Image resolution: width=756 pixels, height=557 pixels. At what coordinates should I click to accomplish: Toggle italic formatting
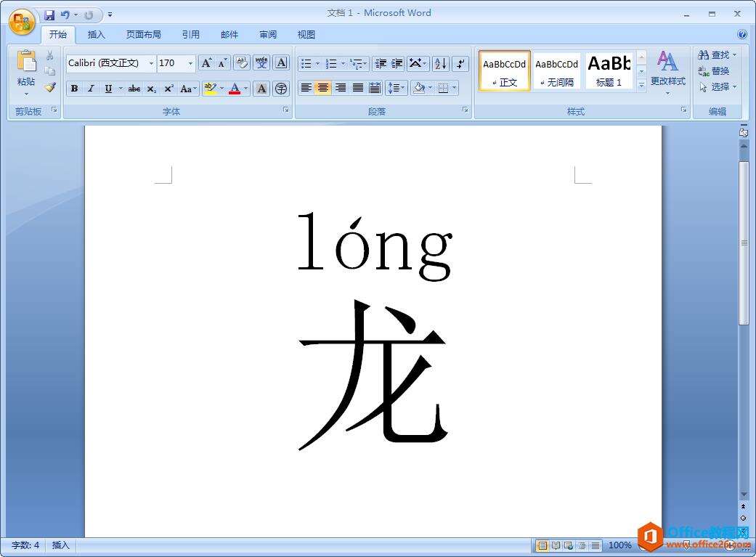[x=91, y=89]
